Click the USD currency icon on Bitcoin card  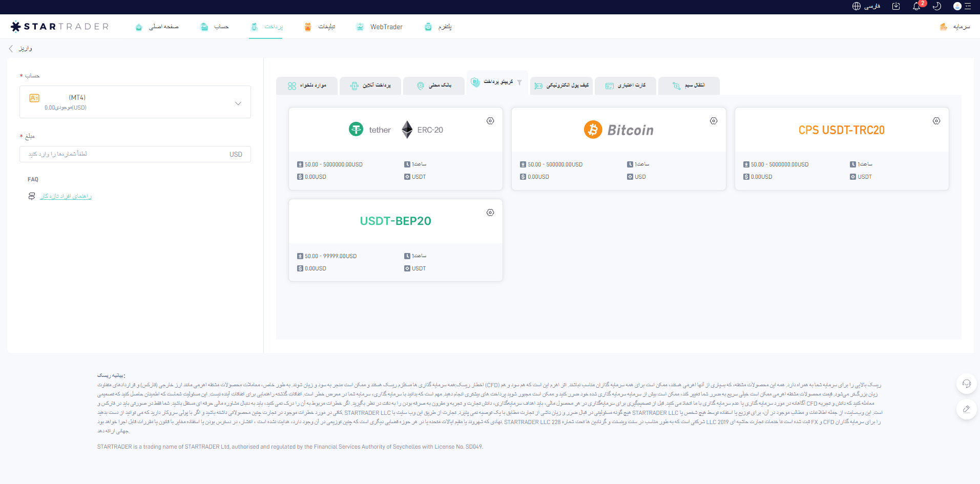(630, 177)
